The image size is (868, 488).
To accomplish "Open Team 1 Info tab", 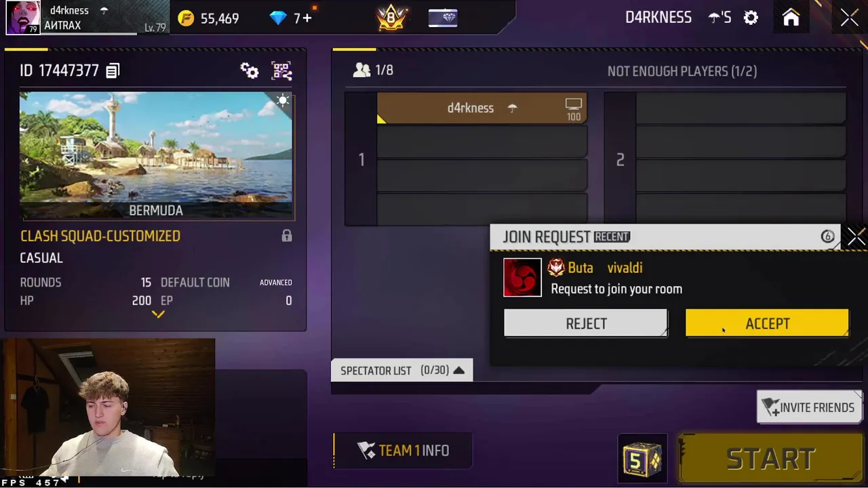I will coord(403,451).
